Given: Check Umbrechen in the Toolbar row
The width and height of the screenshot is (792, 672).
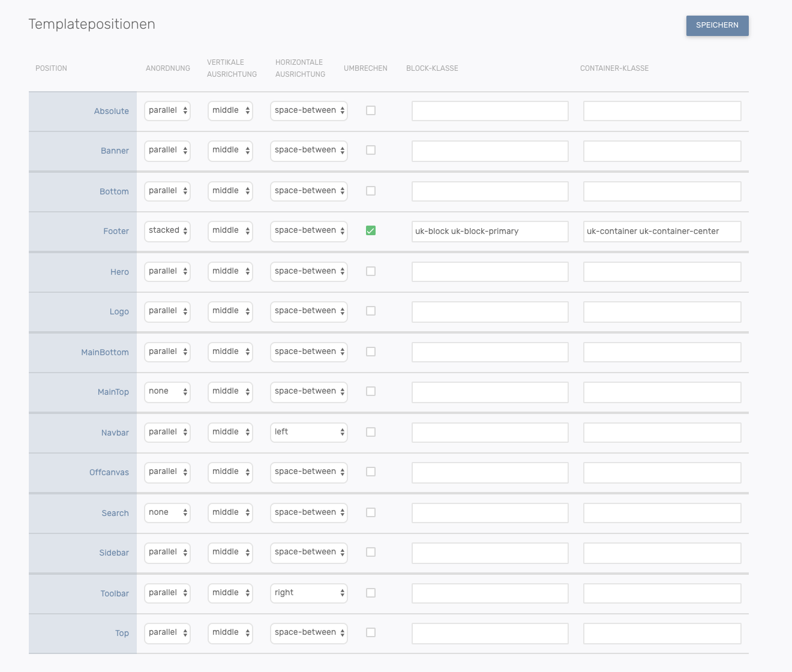Looking at the screenshot, I should (371, 593).
